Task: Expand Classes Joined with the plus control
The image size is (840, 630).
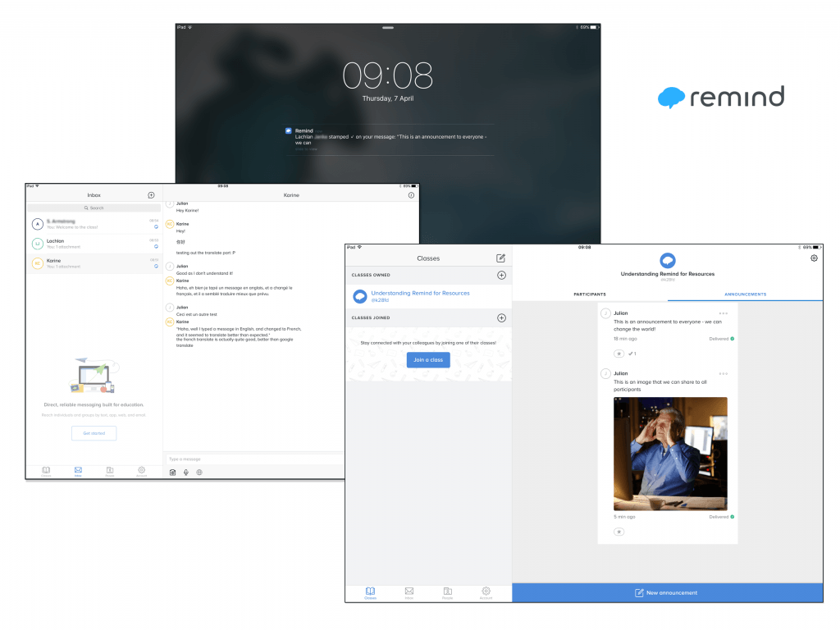Action: (502, 318)
